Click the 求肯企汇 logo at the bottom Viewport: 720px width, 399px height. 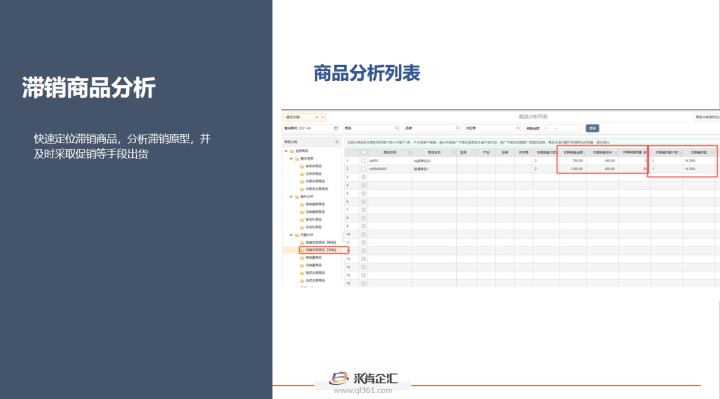[x=363, y=378]
